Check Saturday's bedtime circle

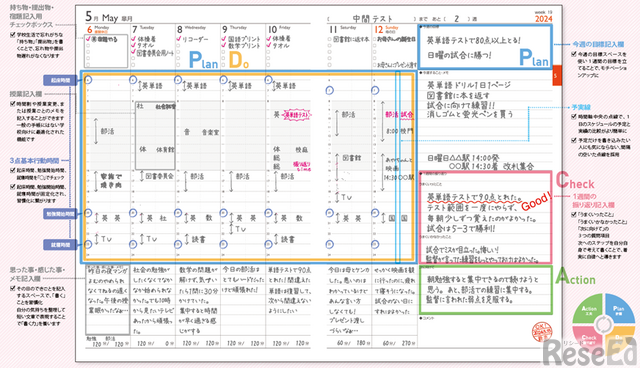point(330,244)
